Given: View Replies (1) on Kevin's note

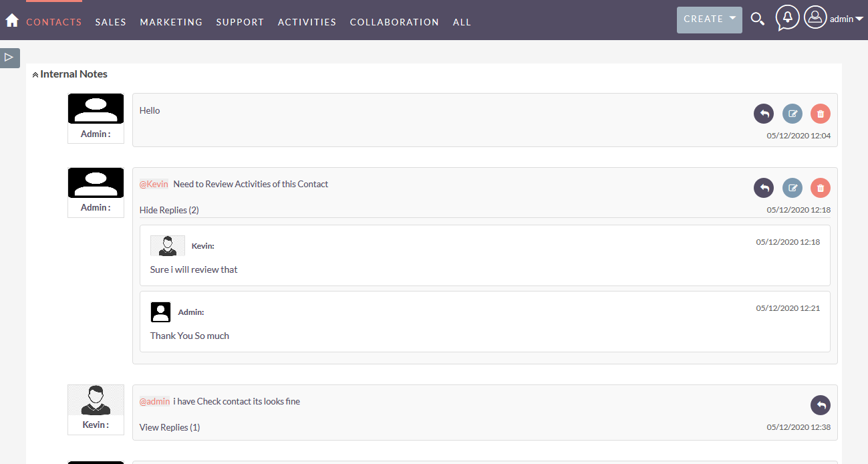Looking at the screenshot, I should point(170,427).
